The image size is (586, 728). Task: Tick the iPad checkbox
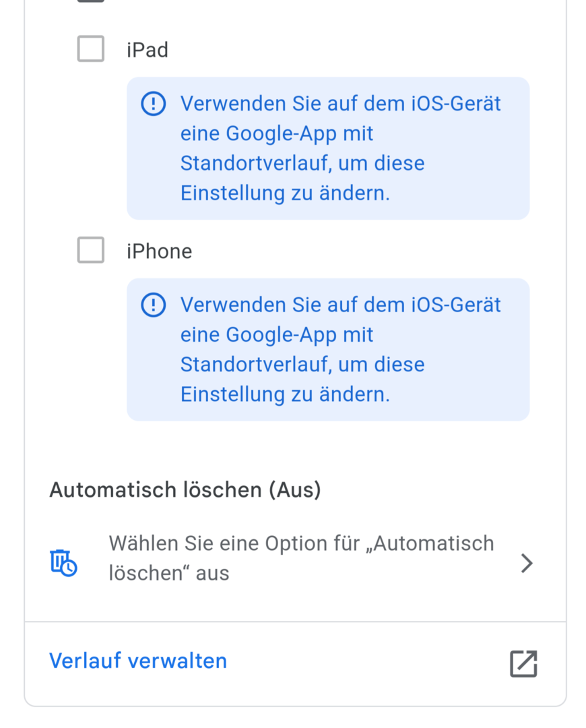91,49
